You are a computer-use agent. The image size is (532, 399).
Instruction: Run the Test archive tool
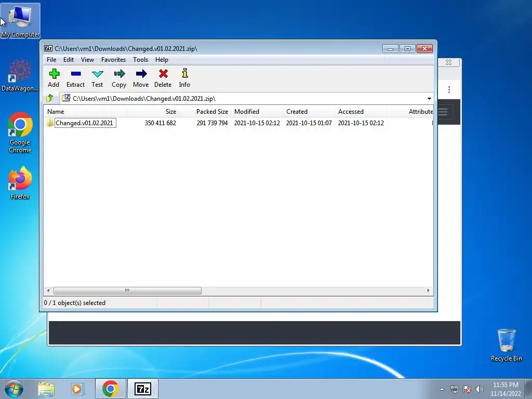97,78
